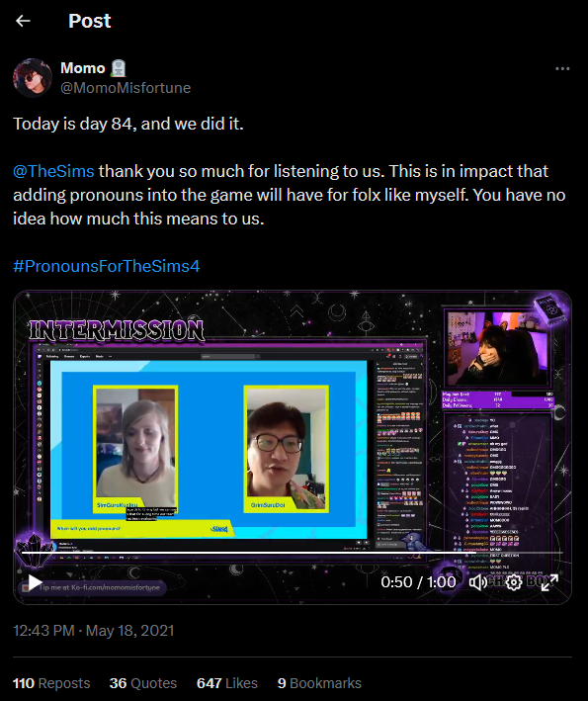Open the @TheSims mention link
Screen dimensions: 588x701
(53, 171)
